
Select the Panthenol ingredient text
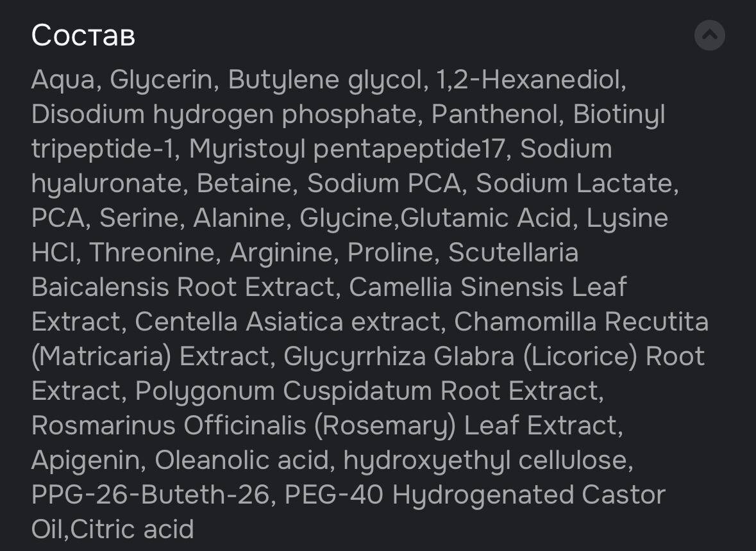(498, 115)
